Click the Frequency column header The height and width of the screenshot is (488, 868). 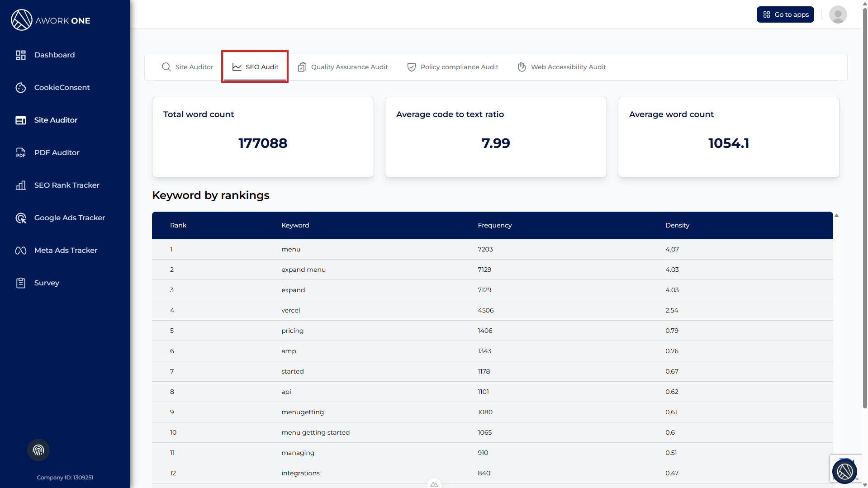[x=494, y=225]
